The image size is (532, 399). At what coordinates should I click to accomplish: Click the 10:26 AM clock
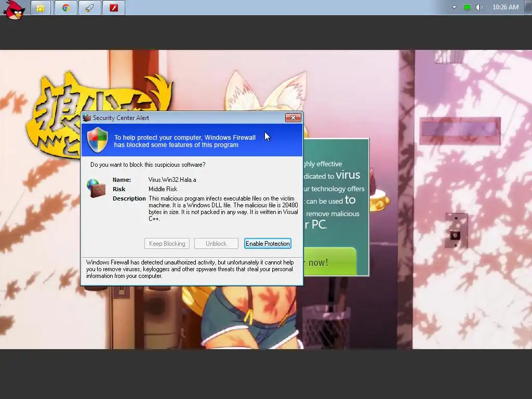click(x=505, y=7)
